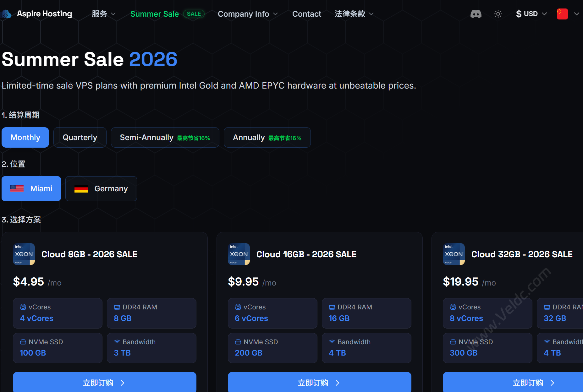The height and width of the screenshot is (392, 583).
Task: Select the 200 GB SSD value
Action: click(x=249, y=353)
